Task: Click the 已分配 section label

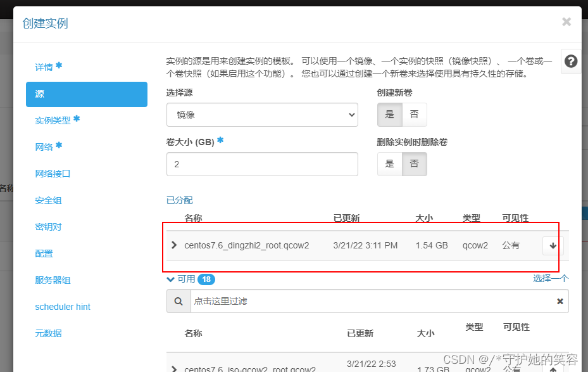Action: coord(180,200)
